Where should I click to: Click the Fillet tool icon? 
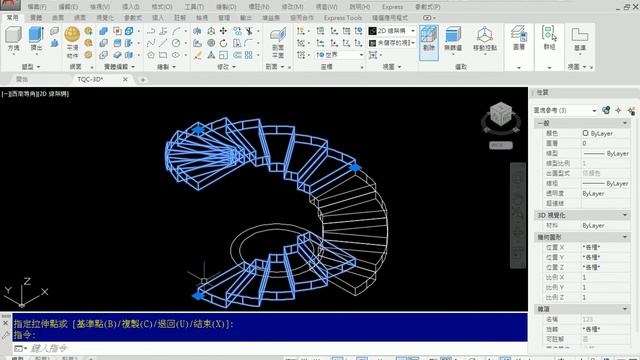point(249,43)
